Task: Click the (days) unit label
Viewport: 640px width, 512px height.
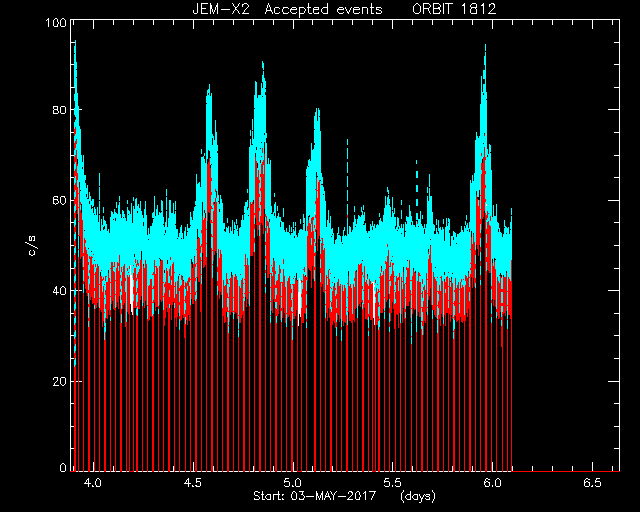Action: point(418,496)
